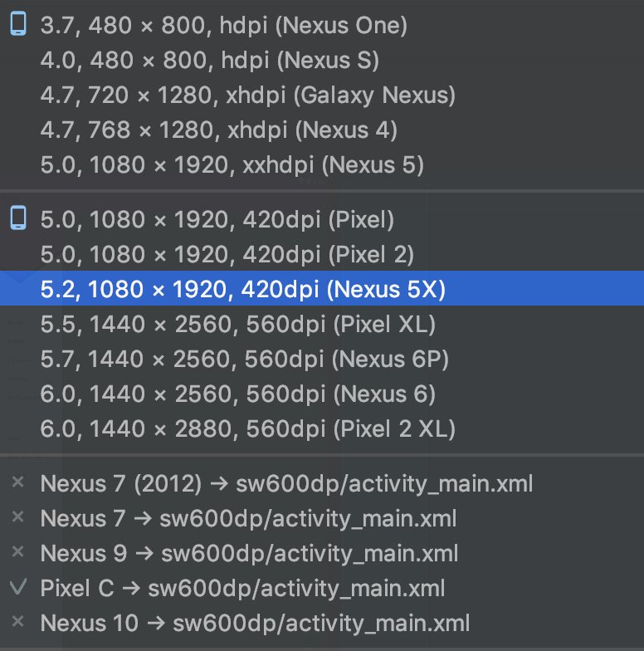
Task: Click the X mark beside Nexus 9
Action: [18, 551]
